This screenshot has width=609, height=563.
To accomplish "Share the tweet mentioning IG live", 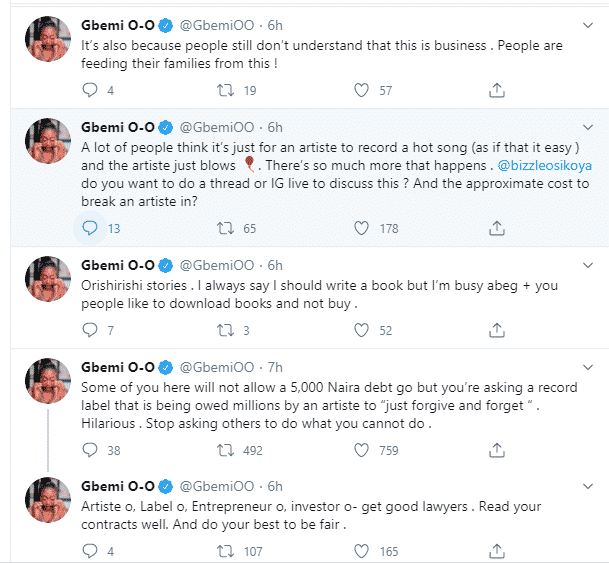I will pyautogui.click(x=497, y=228).
